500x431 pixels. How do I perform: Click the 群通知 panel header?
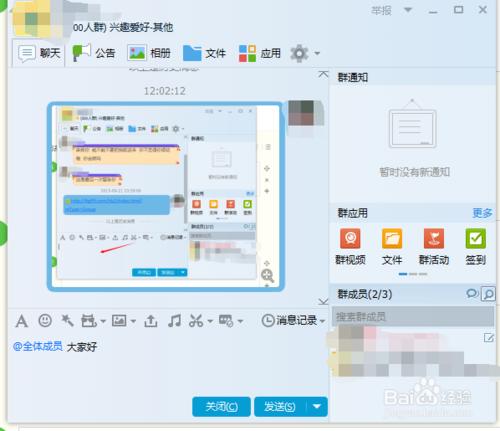click(353, 78)
